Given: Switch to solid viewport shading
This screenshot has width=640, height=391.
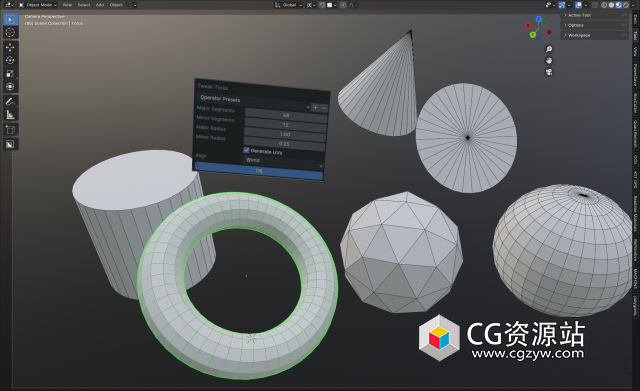Looking at the screenshot, I should tap(611, 5).
